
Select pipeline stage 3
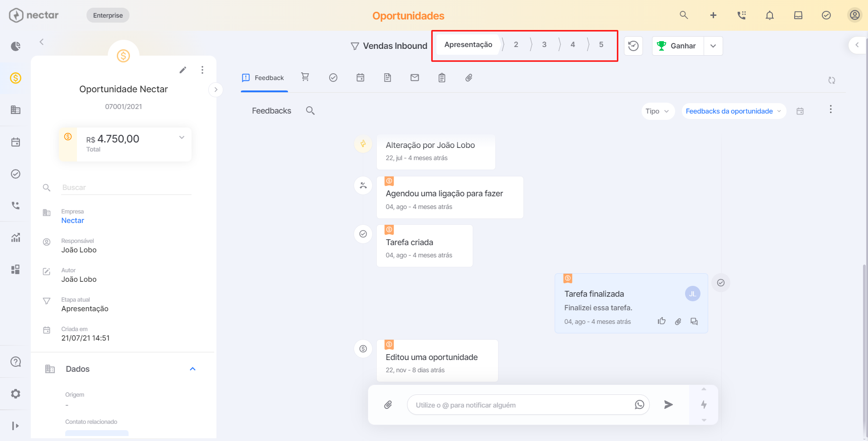544,45
